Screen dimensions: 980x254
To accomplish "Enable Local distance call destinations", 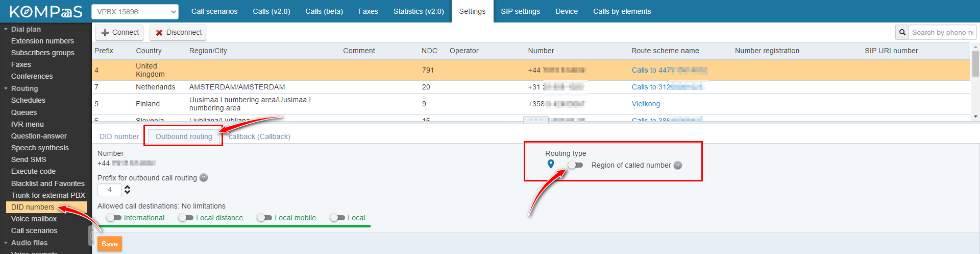I will click(x=186, y=218).
